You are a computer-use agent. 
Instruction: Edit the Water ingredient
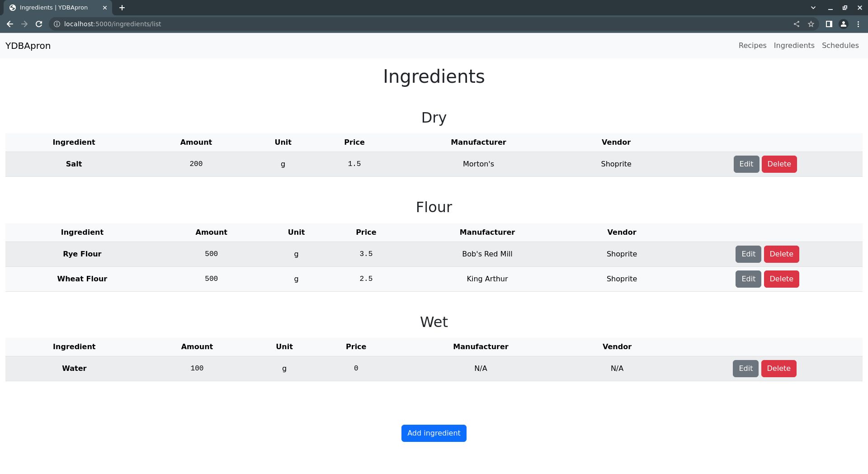coord(745,369)
